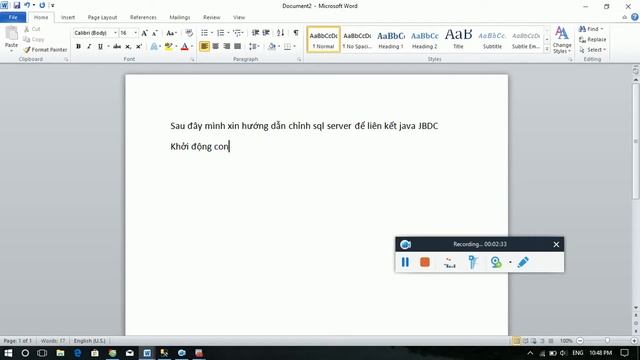Center the paragraph text

[x=216, y=47]
